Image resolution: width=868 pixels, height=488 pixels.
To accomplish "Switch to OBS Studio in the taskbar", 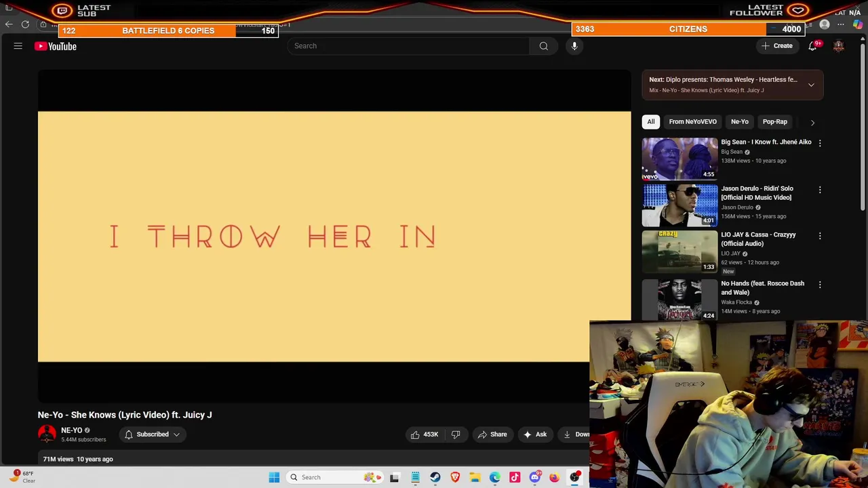I will click(575, 477).
